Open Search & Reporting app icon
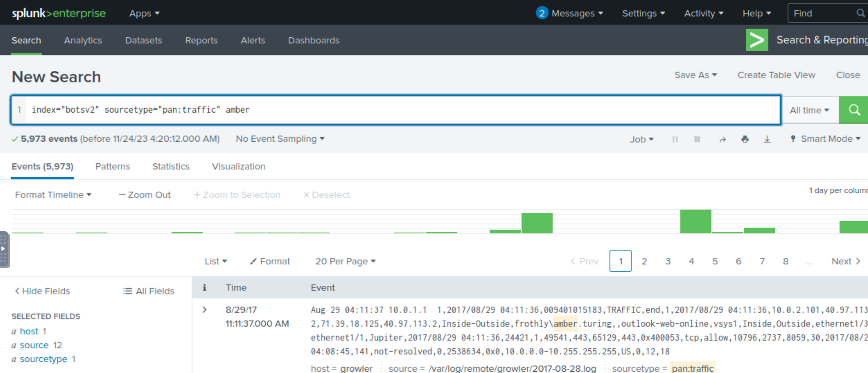 point(757,40)
